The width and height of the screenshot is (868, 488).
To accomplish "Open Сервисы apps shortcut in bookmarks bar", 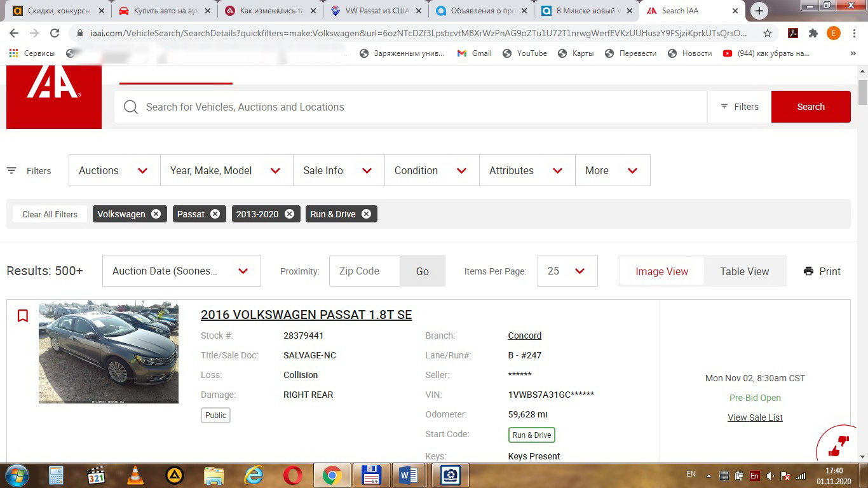I will tap(32, 53).
